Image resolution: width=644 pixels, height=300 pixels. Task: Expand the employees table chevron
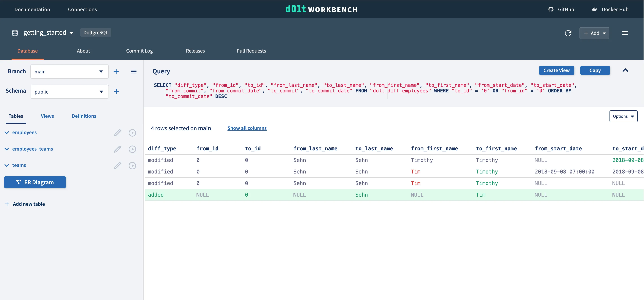(x=7, y=133)
